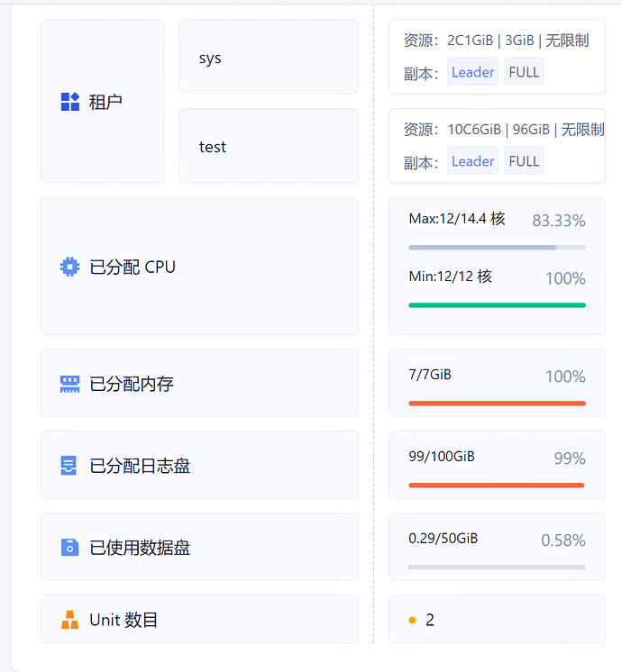Click the 已分配内存 memory icon
The width and height of the screenshot is (622, 672).
coord(69,384)
